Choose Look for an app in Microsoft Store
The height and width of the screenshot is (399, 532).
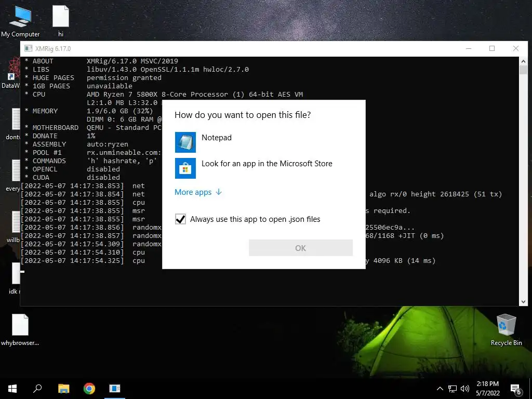pyautogui.click(x=263, y=168)
